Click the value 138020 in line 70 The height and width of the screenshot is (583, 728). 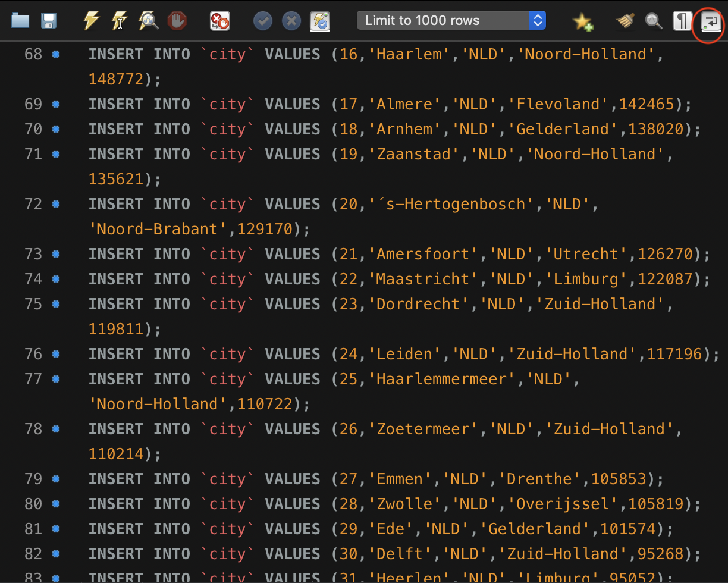click(x=655, y=129)
